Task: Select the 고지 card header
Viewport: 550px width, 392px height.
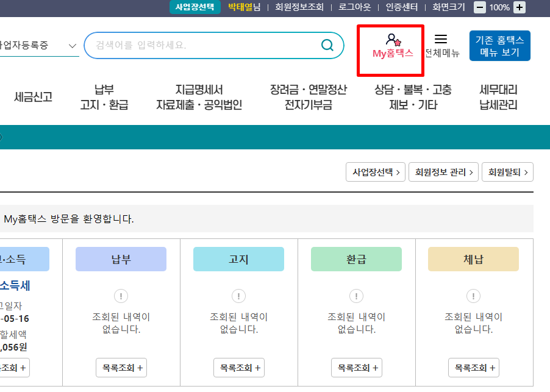Action: 238,259
